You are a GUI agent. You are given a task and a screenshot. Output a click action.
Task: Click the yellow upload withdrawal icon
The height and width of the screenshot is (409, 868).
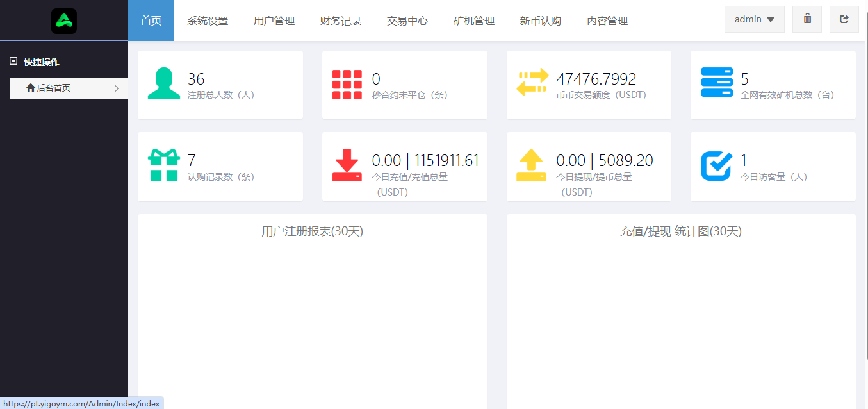pyautogui.click(x=531, y=165)
